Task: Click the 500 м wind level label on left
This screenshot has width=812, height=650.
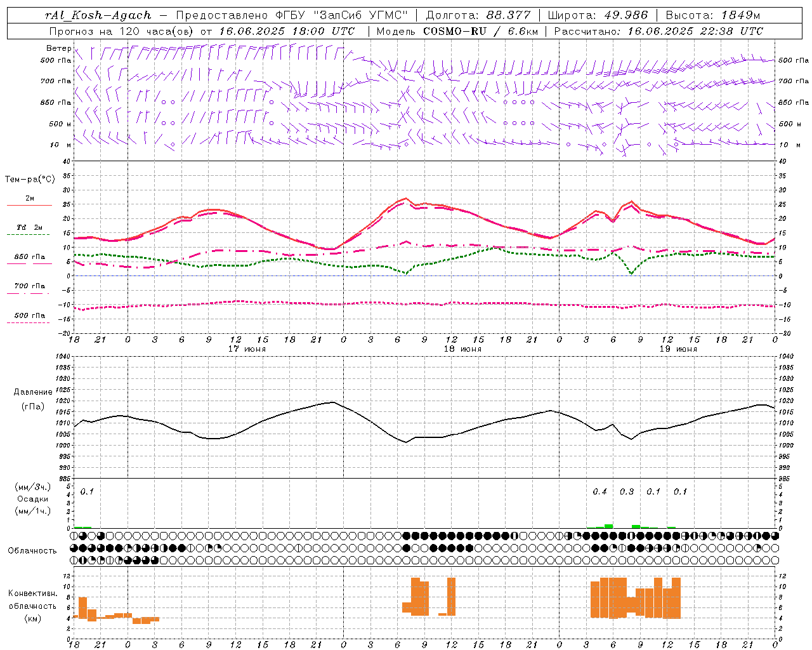Action: click(x=60, y=124)
